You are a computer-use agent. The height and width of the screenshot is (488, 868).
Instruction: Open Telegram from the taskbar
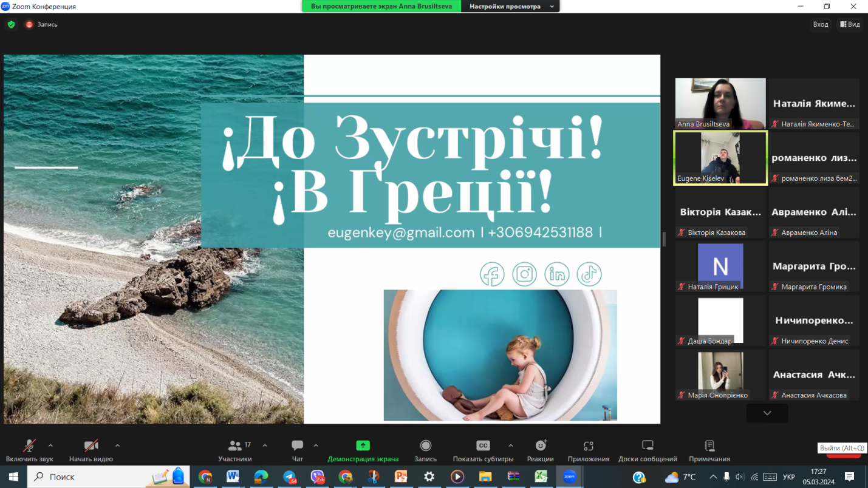tap(290, 477)
